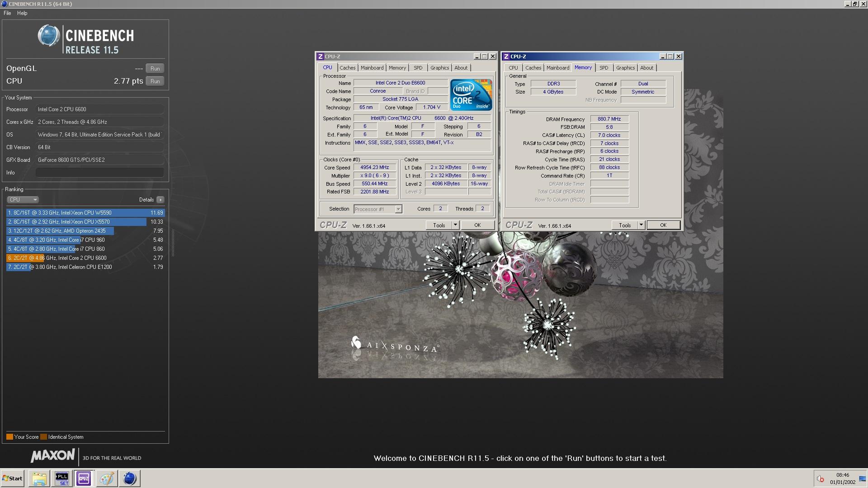Viewport: 868px width, 488px height.
Task: Expand ranking Details arrow
Action: 160,200
